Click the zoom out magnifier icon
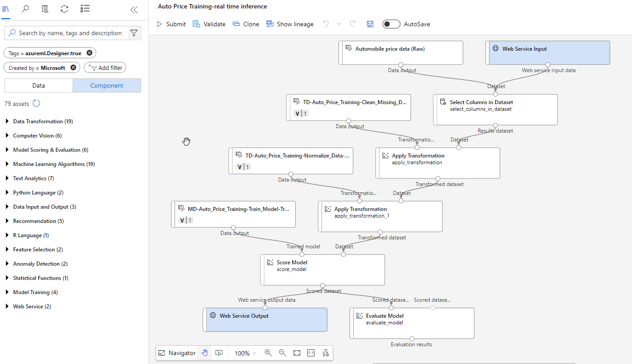 [x=282, y=353]
